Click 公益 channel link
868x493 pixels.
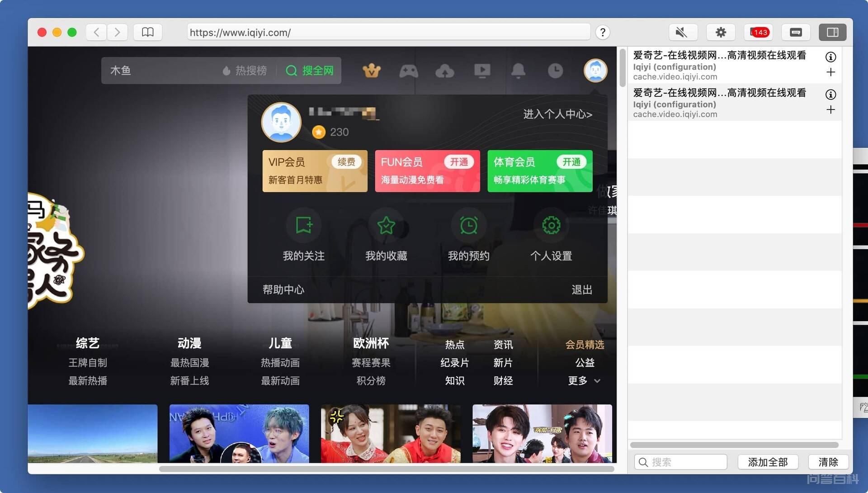click(585, 363)
